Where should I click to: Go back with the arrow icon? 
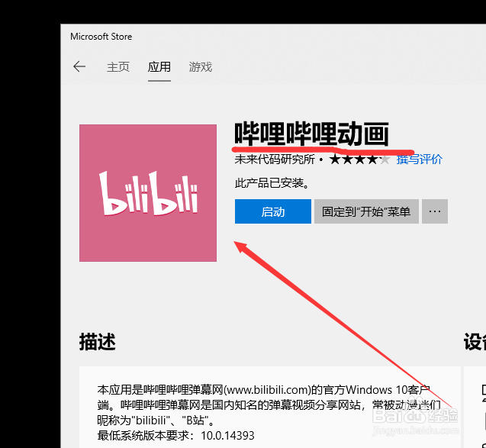point(79,66)
